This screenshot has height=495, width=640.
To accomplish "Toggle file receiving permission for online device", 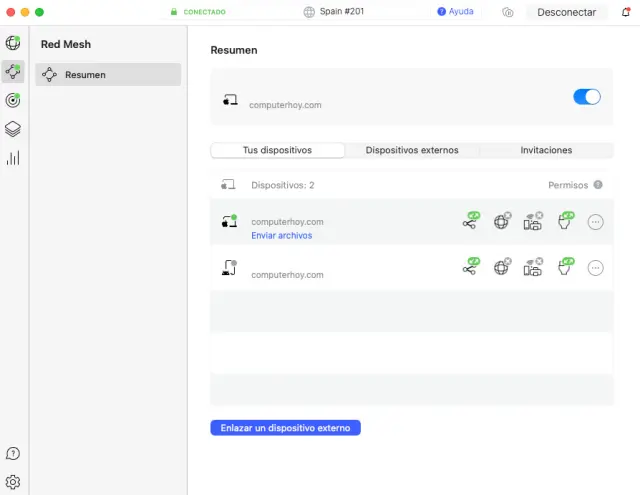I will pyautogui.click(x=566, y=221).
